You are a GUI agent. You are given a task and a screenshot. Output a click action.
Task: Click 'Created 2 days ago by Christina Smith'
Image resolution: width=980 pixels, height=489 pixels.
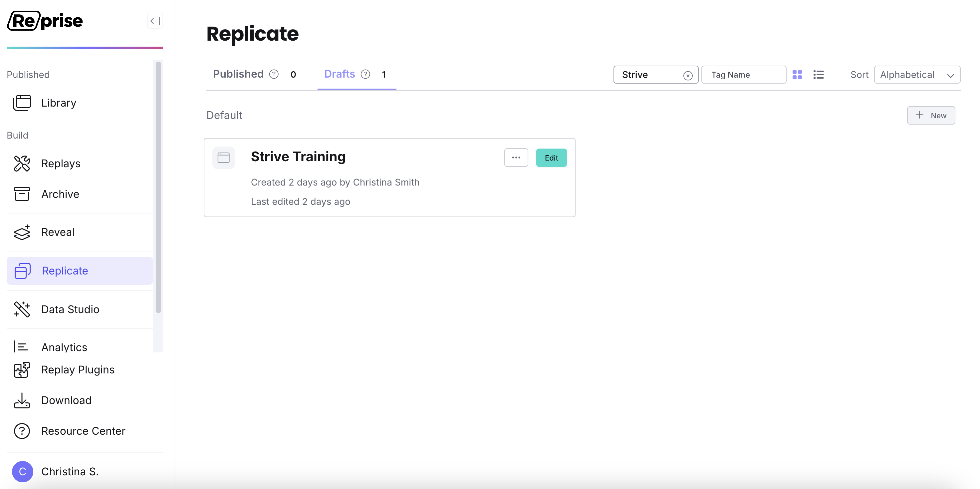pyautogui.click(x=335, y=183)
